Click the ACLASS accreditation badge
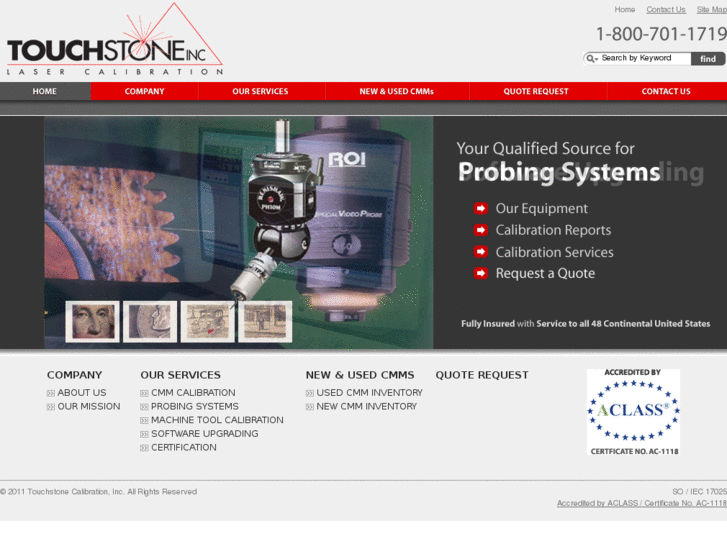This screenshot has width=727, height=545. pos(633,412)
